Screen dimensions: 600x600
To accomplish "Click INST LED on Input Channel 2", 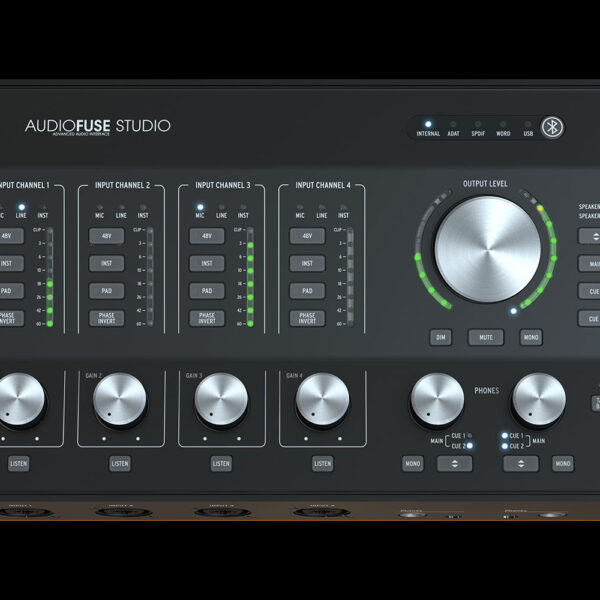I will 143,207.
